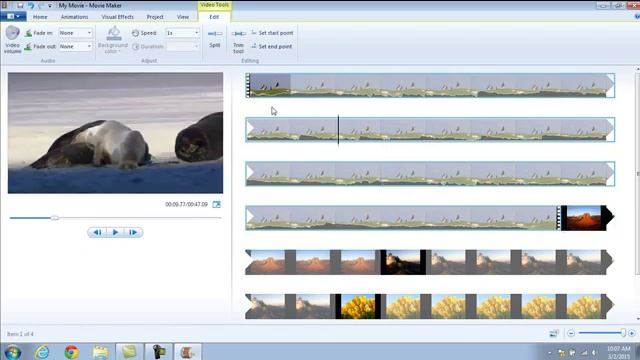The image size is (640, 360).
Task: Click the storyboard scroll down arrow
Action: pos(638,319)
